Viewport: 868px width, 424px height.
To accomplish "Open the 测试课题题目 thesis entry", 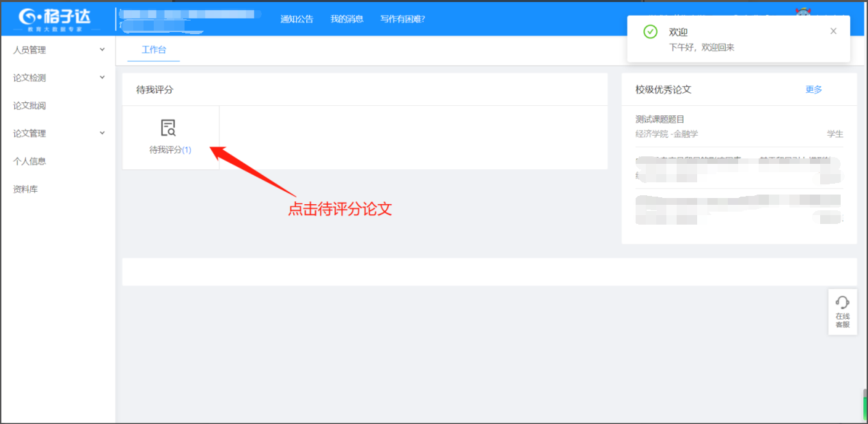I will (x=660, y=119).
